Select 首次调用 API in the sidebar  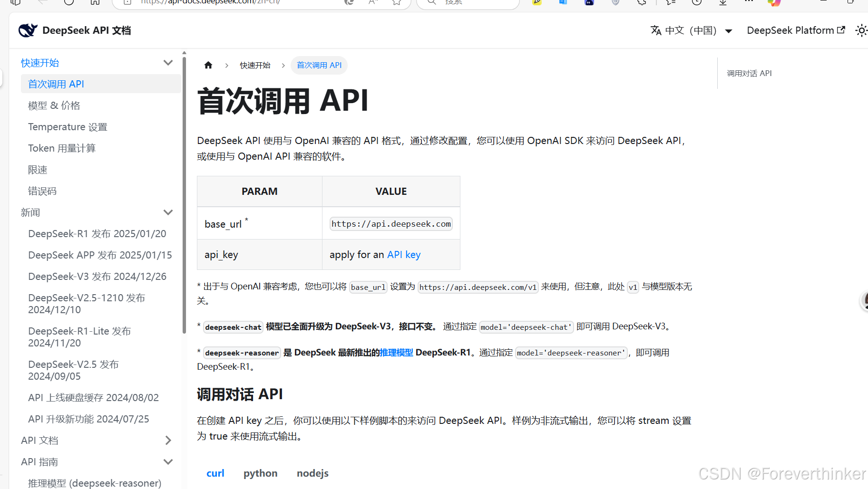point(100,84)
